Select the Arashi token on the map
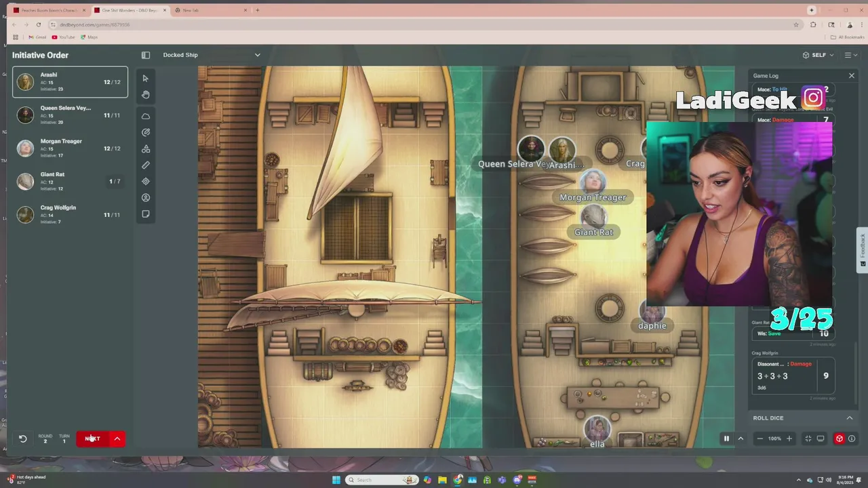The width and height of the screenshot is (868, 488). pyautogui.click(x=562, y=149)
